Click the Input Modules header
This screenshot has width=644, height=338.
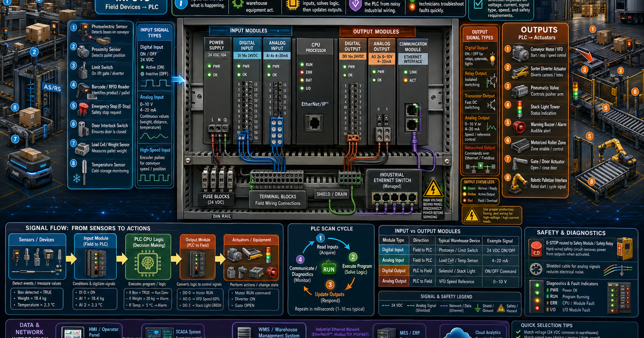[250, 32]
